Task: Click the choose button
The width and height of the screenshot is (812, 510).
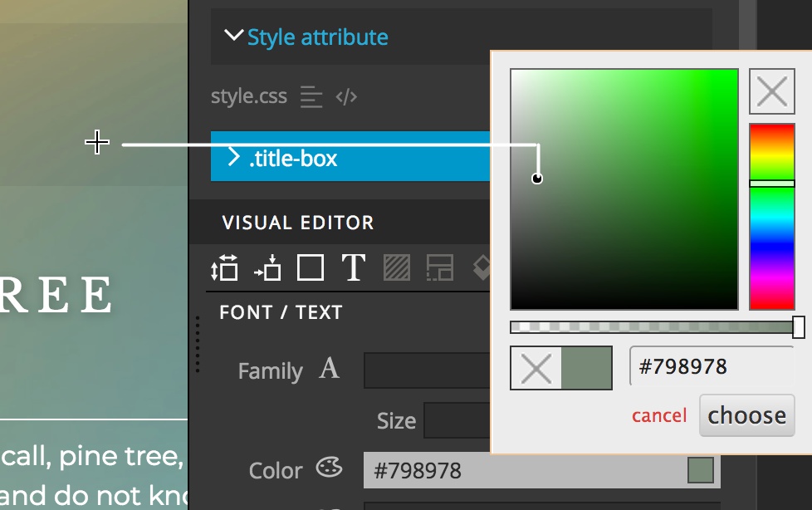Action: click(x=746, y=415)
